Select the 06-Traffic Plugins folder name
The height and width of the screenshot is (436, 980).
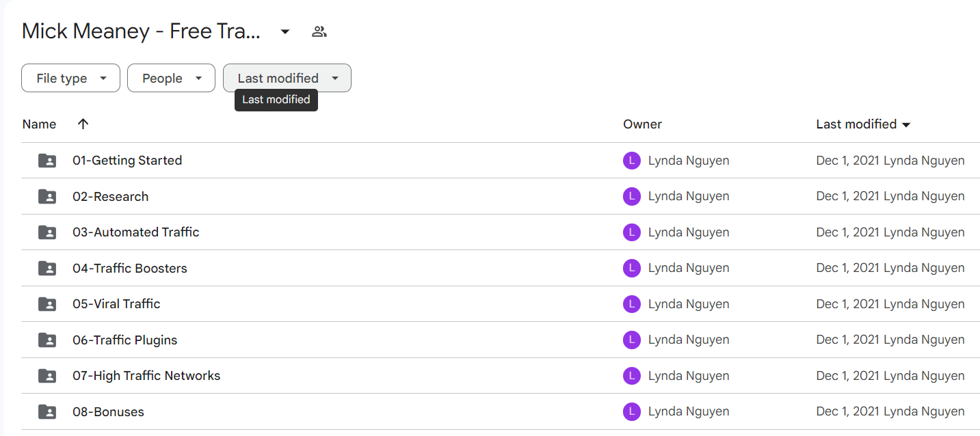pyautogui.click(x=125, y=340)
